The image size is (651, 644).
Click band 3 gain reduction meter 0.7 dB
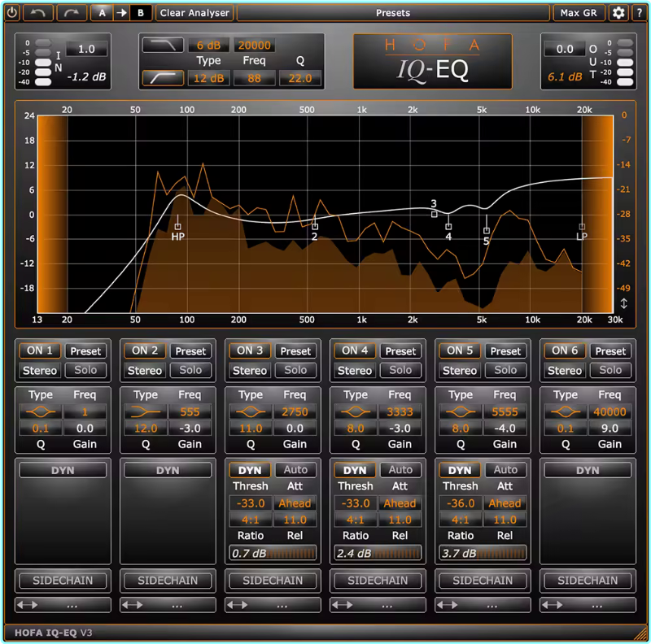click(x=273, y=553)
